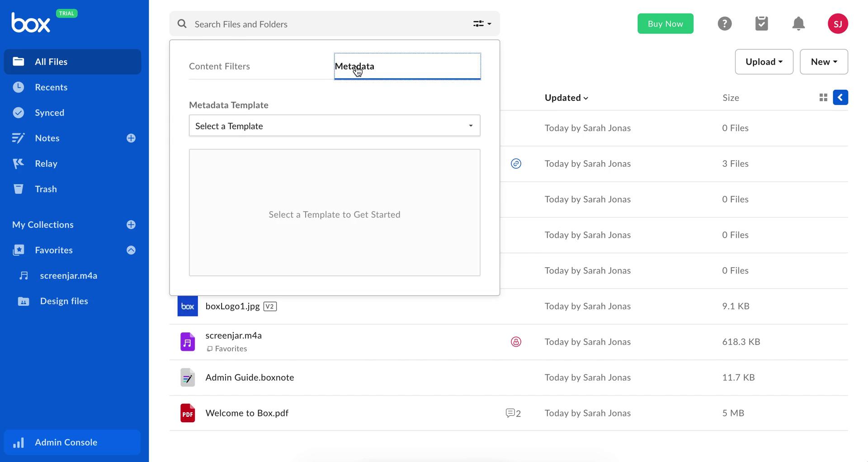Open the Select a Template dropdown

(335, 126)
